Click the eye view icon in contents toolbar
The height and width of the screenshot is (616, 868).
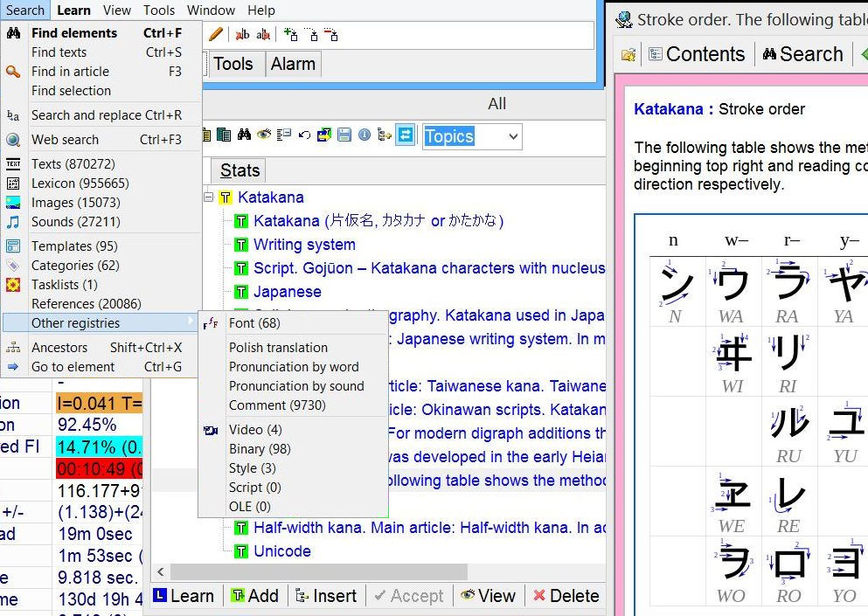(264, 135)
